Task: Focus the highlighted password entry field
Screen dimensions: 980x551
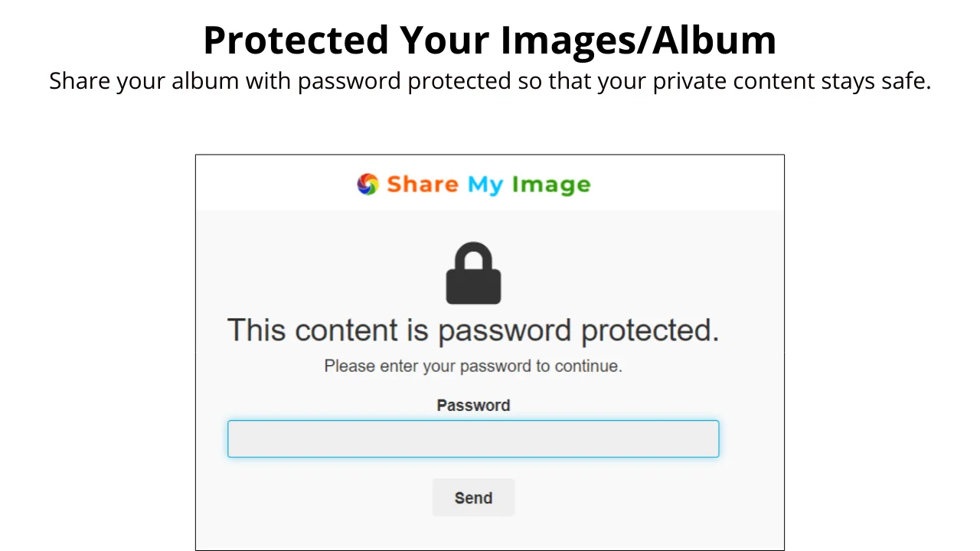Action: [x=473, y=439]
